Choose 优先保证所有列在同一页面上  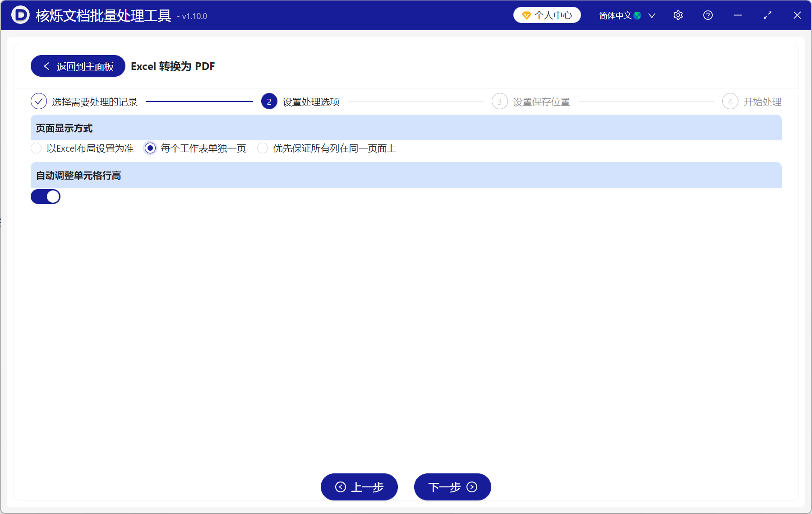[263, 148]
